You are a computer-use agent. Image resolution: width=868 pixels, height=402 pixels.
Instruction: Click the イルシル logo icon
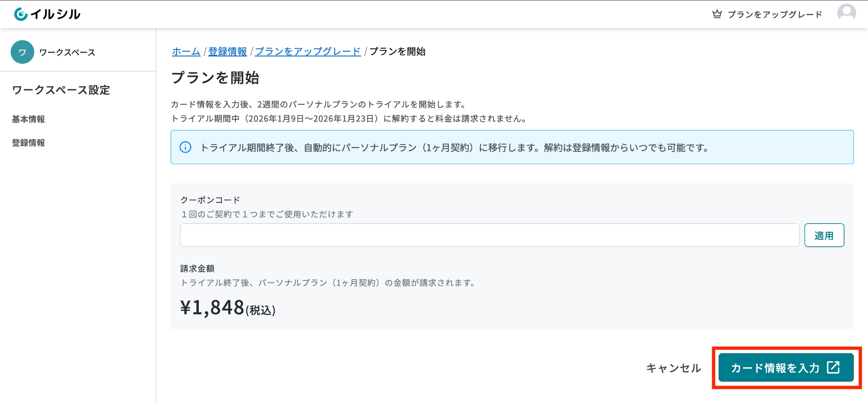pos(21,14)
